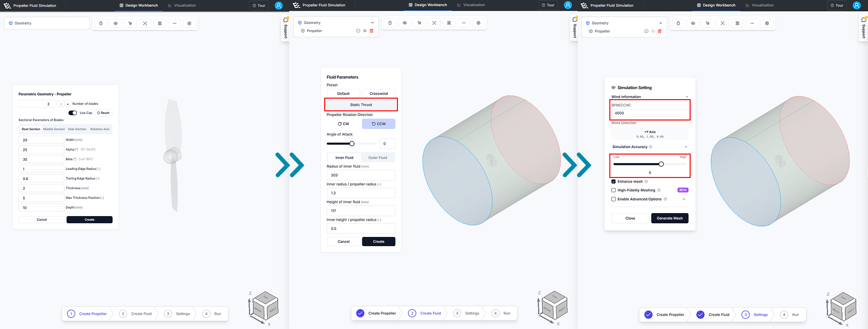Switch to the Middle Section tab
868x329 pixels.
coord(54,129)
